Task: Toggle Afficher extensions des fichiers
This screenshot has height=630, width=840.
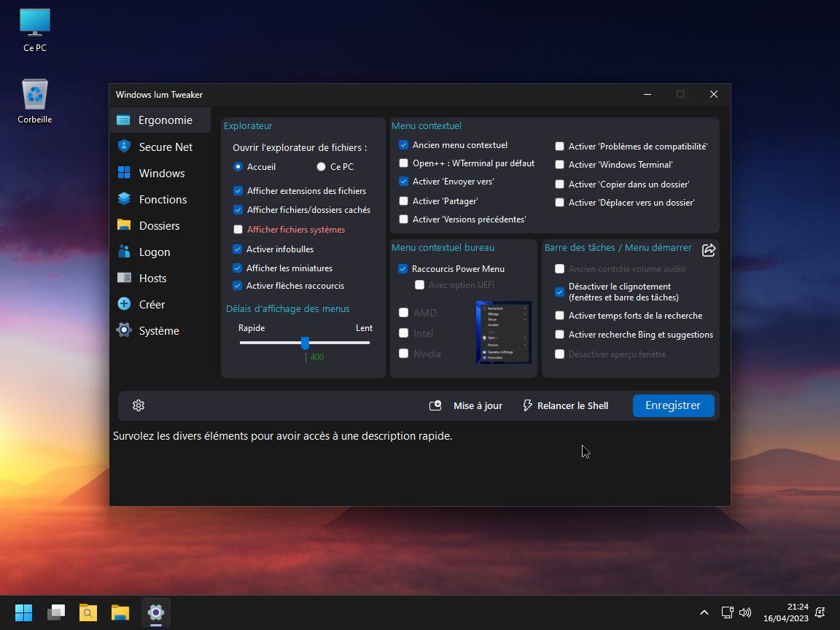Action: click(x=238, y=191)
